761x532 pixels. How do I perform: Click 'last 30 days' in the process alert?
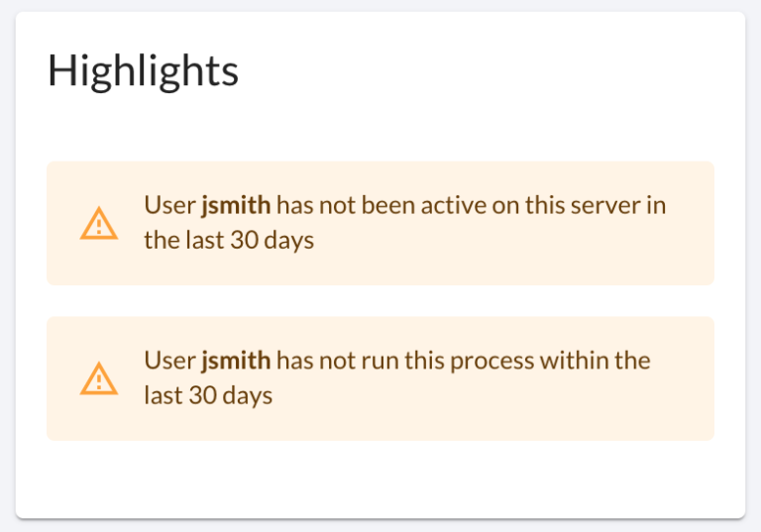point(208,395)
